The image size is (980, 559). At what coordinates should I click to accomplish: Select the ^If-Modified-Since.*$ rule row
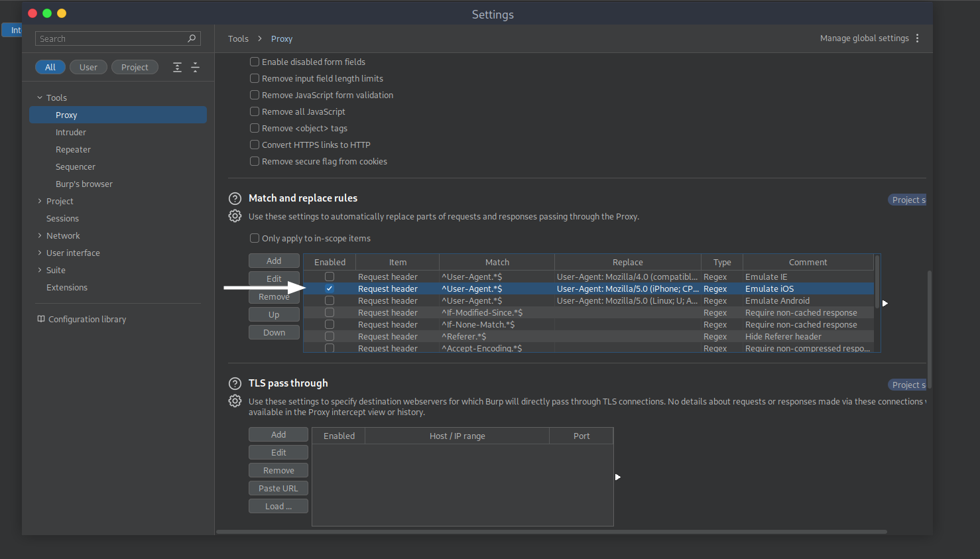point(589,312)
